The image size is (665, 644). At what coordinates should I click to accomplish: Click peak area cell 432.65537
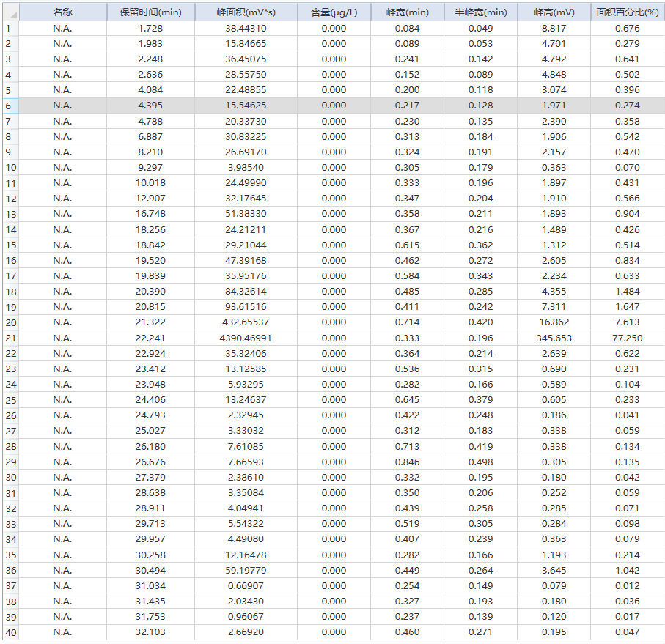coord(246,322)
